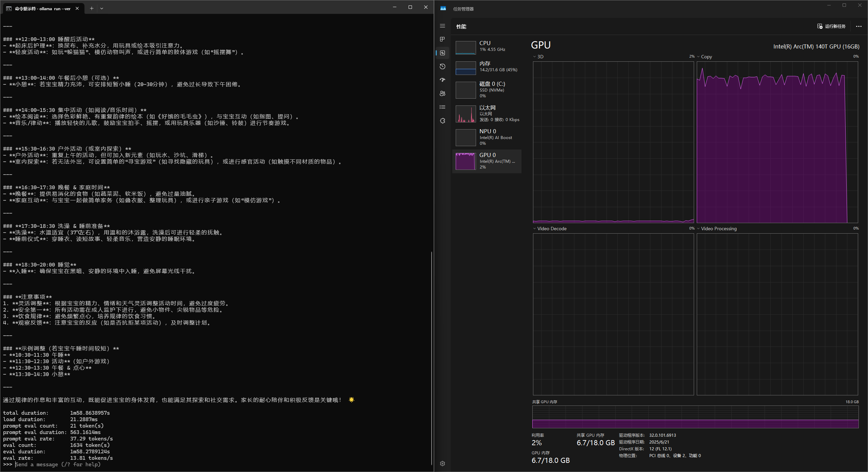Screen dimensions: 868x472
Task: Click the Run new task button
Action: click(x=831, y=26)
